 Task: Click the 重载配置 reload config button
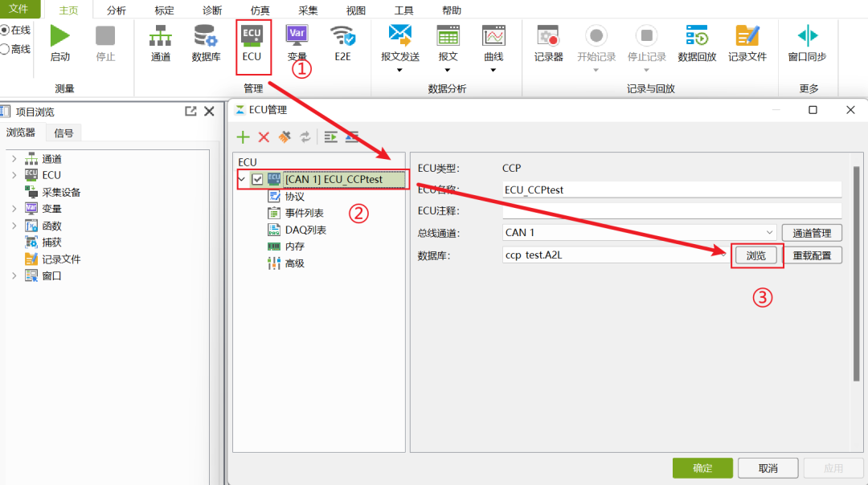click(812, 255)
